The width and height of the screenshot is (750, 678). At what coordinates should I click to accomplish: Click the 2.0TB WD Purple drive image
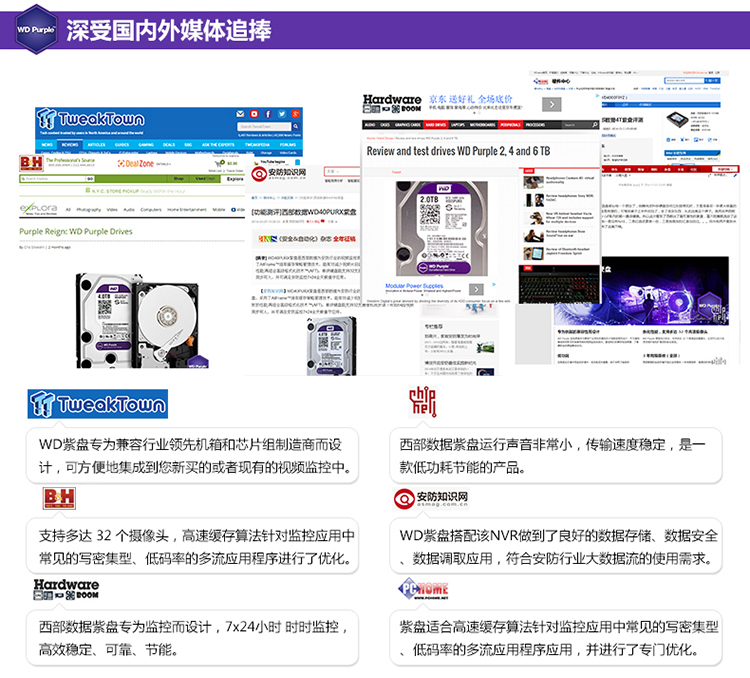[441, 229]
